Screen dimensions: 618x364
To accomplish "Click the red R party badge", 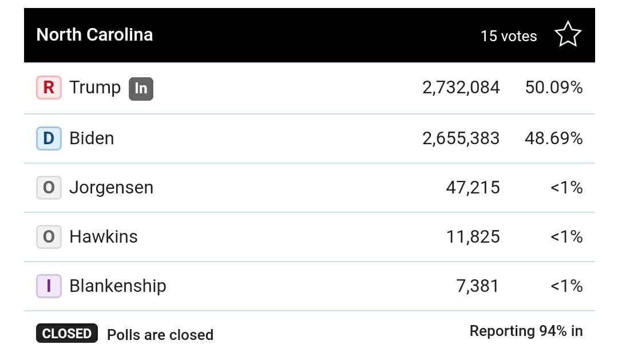I will coord(49,88).
